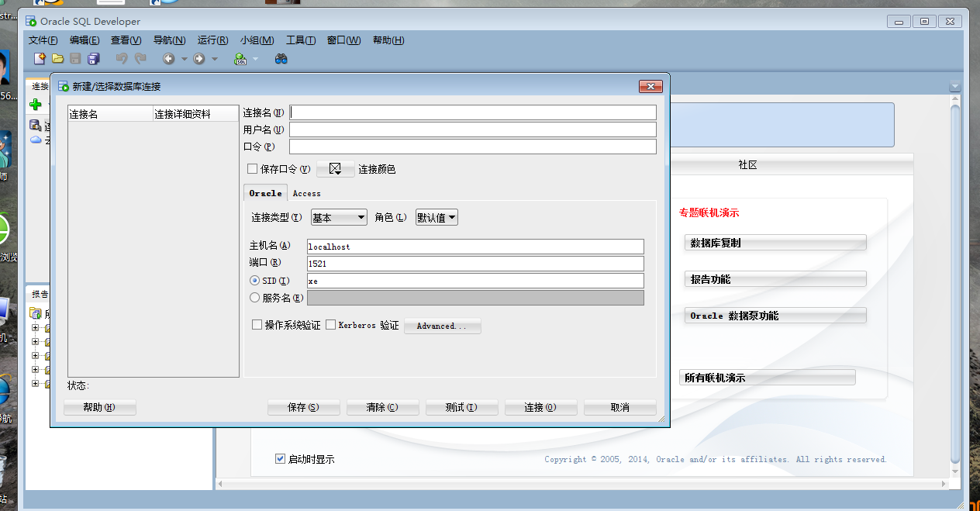This screenshot has width=980, height=511.
Task: Select the cloud connections icon
Action: tap(36, 140)
